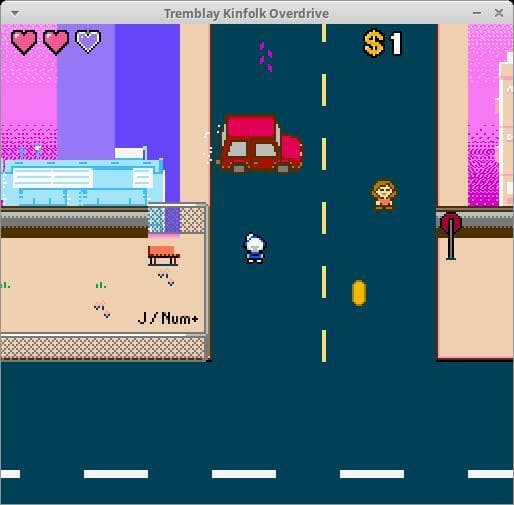Click the second pink heart life icon

[x=56, y=42]
